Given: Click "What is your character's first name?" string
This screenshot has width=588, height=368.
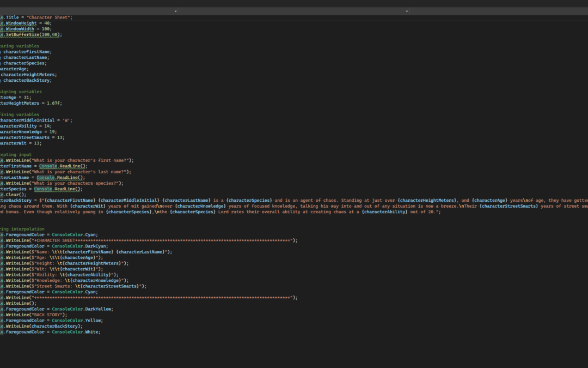Looking at the screenshot, I should coord(81,160).
